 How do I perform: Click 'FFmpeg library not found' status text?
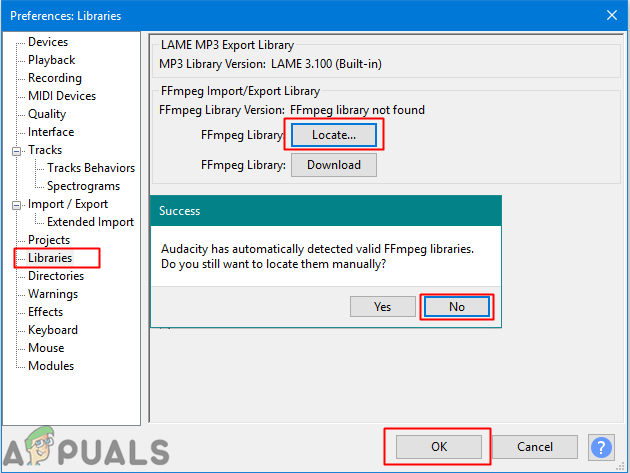357,110
